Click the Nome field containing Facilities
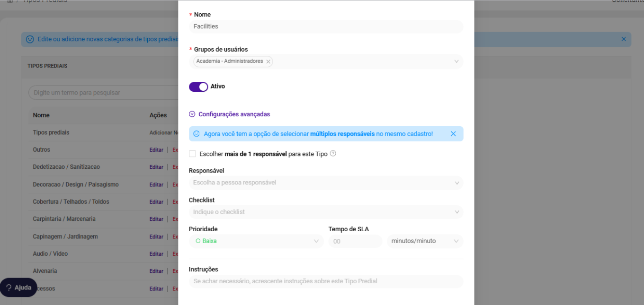Image resolution: width=644 pixels, height=305 pixels. coord(326,26)
